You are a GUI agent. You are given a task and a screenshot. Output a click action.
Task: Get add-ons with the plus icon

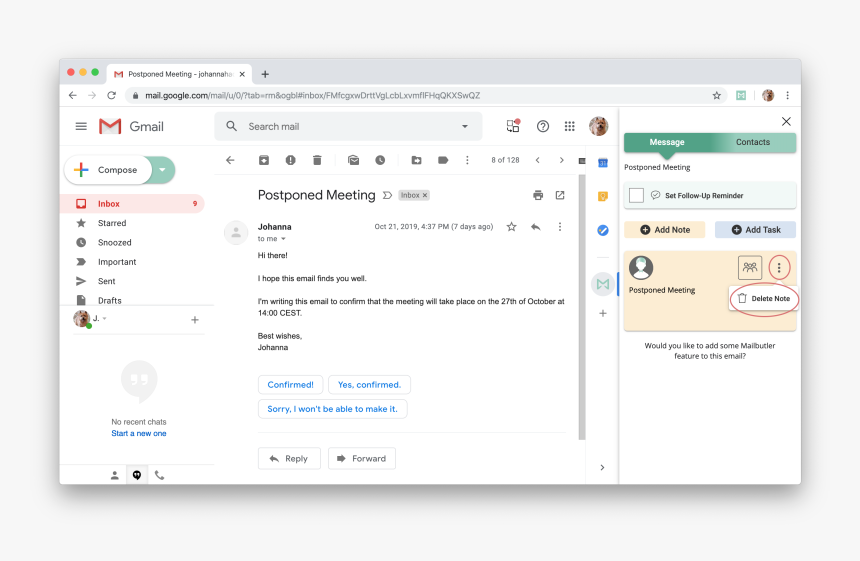[603, 313]
